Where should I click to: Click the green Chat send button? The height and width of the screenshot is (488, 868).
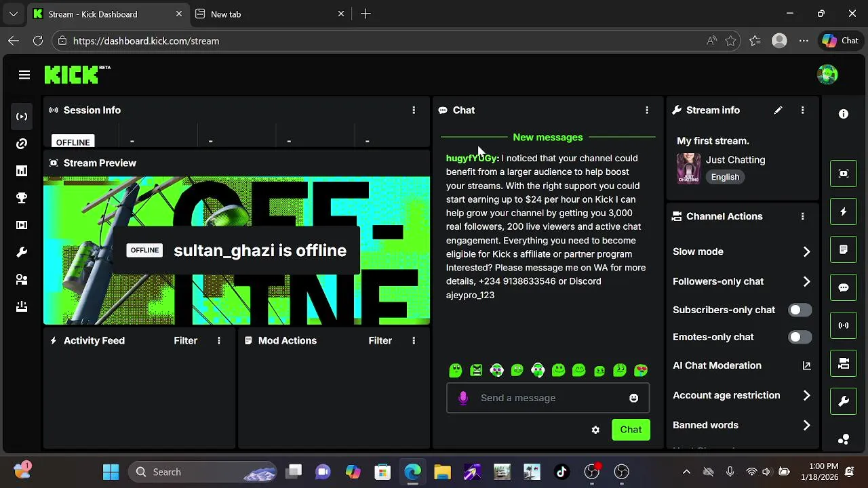tap(631, 430)
